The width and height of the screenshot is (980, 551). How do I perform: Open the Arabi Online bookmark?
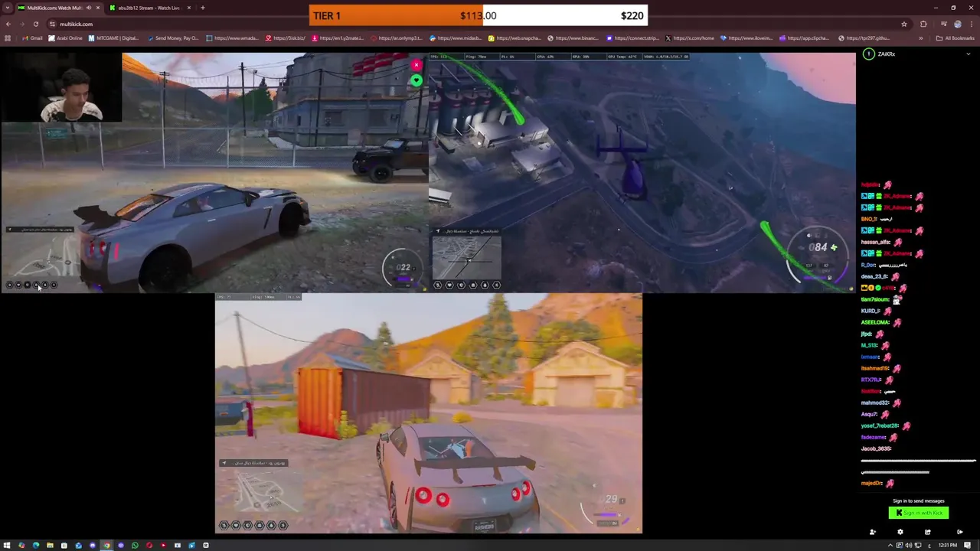tap(66, 38)
